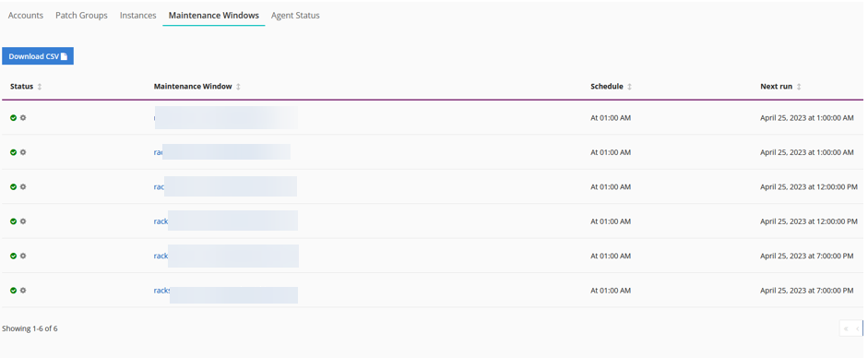Open the last row's maintenance window link
Screen dimensions: 868x358
point(161,291)
